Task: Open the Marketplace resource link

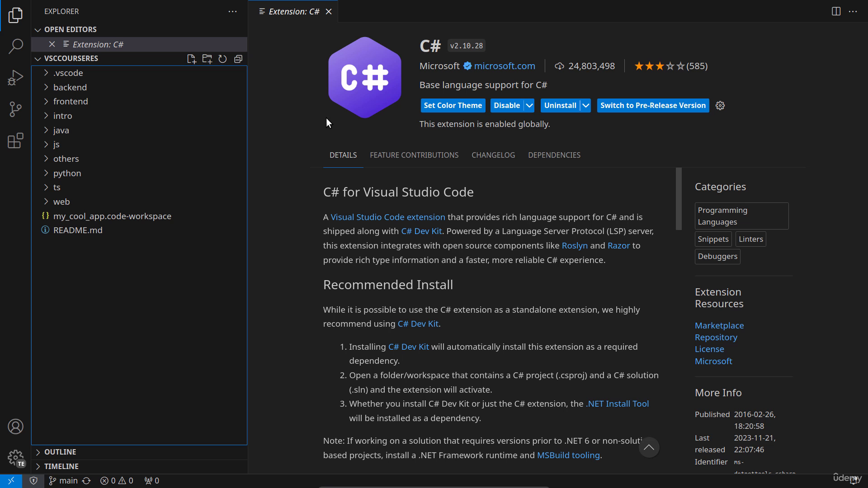Action: coord(719,325)
